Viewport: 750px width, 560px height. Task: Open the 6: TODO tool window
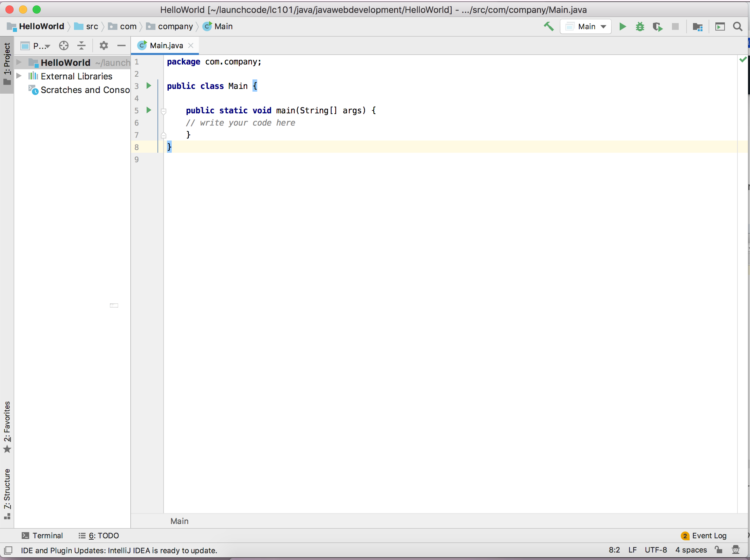pos(99,536)
